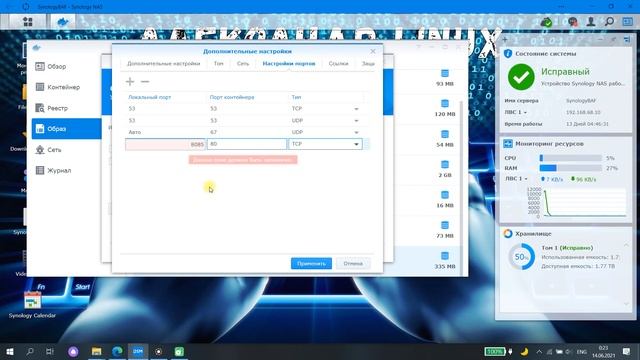The width and height of the screenshot is (640, 360).
Task: Switch to the Сеть tab in dialog
Action: pyautogui.click(x=243, y=64)
